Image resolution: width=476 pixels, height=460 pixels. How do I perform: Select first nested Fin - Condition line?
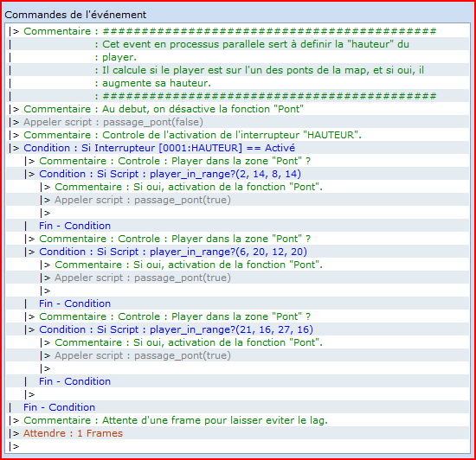point(237,226)
